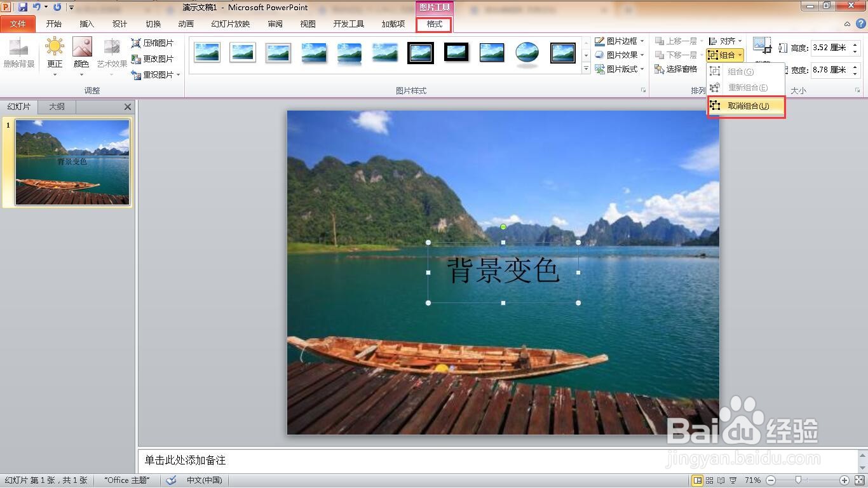Start Slide Show from the status bar icon
This screenshot has width=868, height=488.
pos(733,480)
